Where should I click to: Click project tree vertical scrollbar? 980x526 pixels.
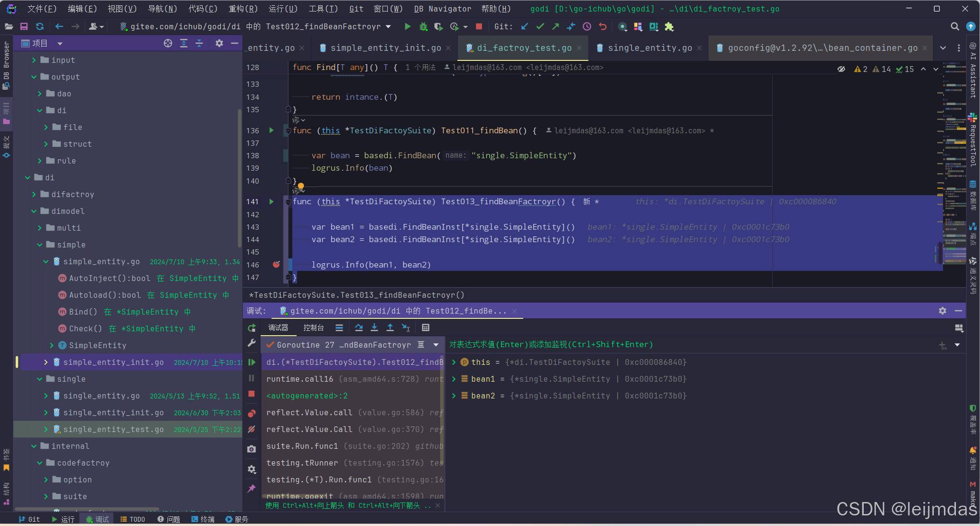tap(239, 177)
